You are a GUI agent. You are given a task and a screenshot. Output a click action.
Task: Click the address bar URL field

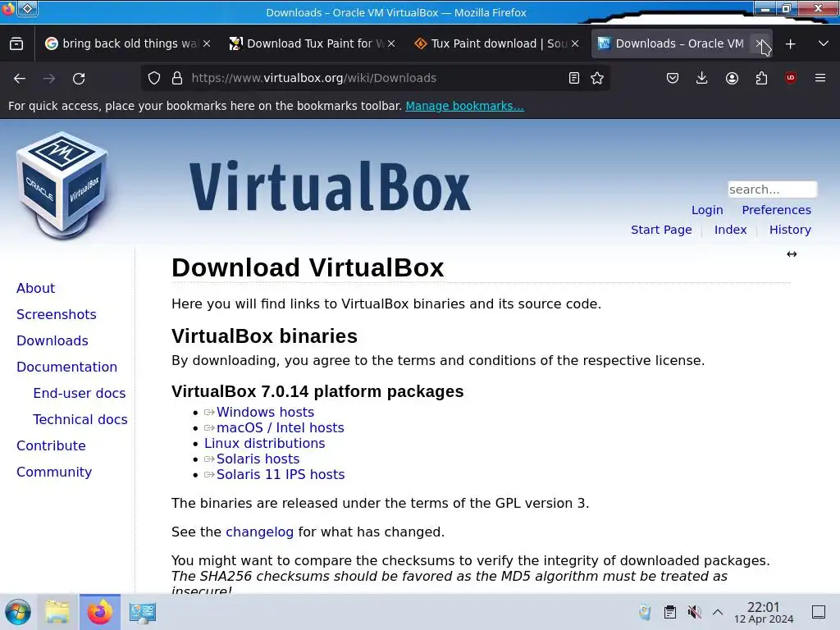[x=375, y=78]
